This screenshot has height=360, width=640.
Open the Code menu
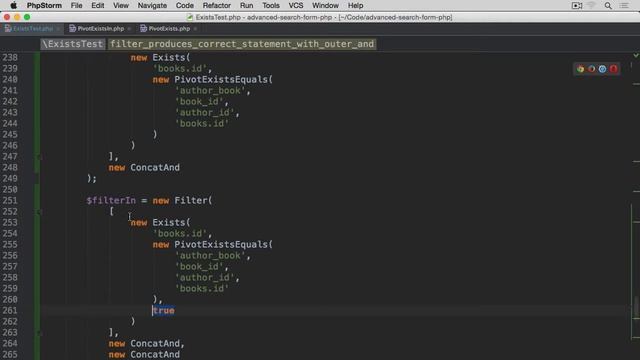point(184,6)
